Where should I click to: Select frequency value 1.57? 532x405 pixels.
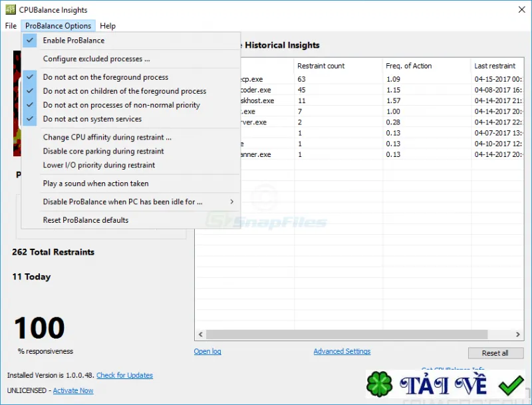393,100
